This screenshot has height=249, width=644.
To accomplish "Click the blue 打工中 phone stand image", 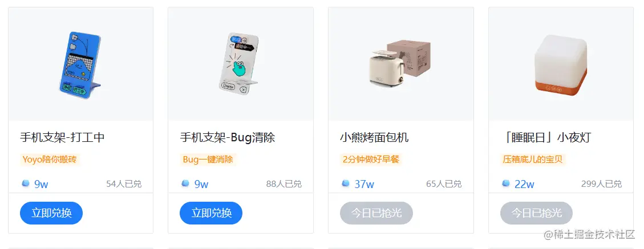I will 80,64.
